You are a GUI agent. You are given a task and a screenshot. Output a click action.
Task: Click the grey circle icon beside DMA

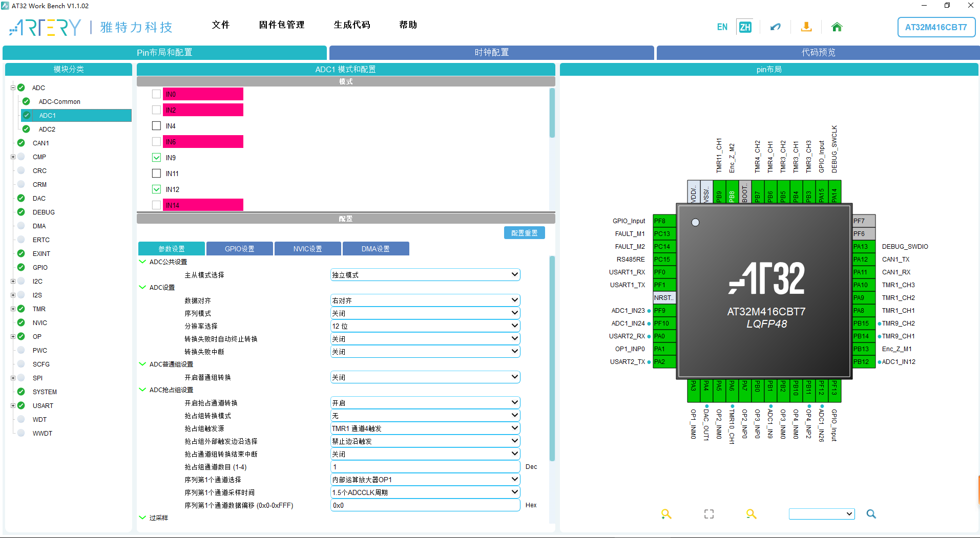coord(21,226)
